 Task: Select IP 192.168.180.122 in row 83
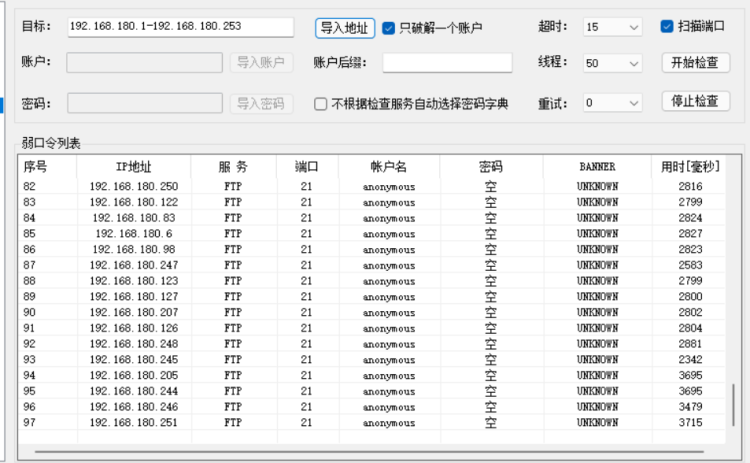coord(134,202)
